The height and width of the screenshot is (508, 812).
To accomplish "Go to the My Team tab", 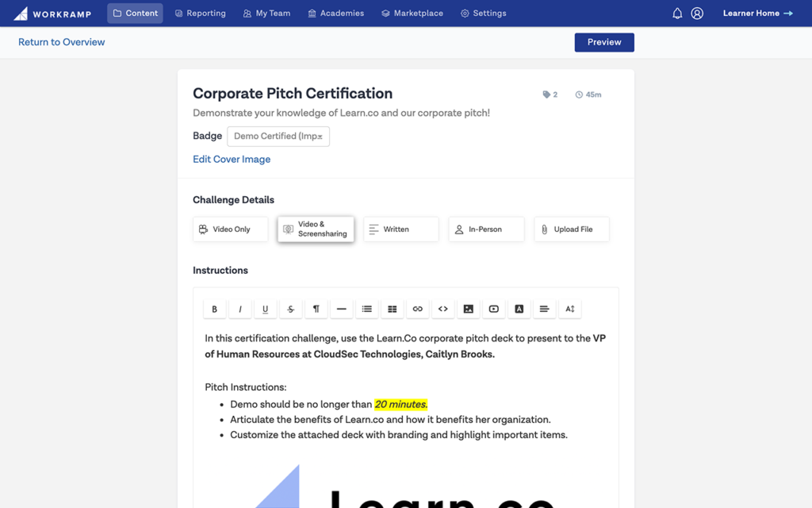I will point(266,13).
